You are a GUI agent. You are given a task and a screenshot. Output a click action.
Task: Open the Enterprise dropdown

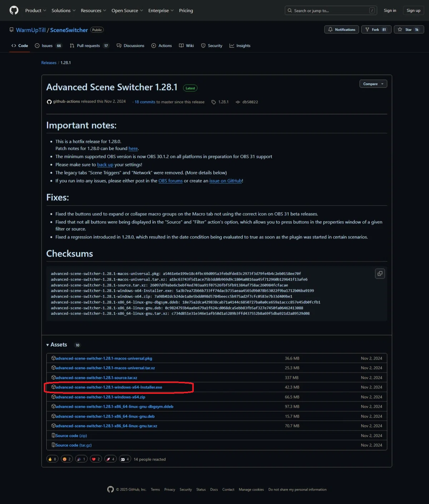point(161,11)
